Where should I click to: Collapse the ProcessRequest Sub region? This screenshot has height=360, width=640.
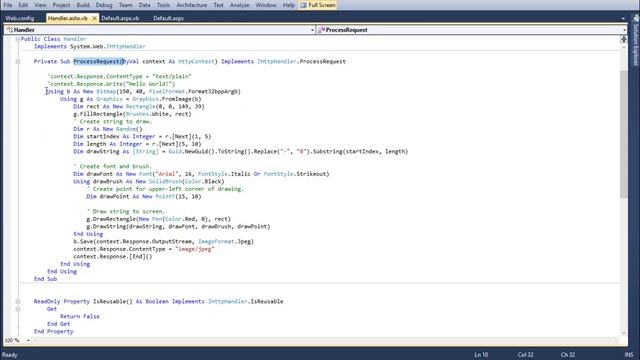point(18,62)
